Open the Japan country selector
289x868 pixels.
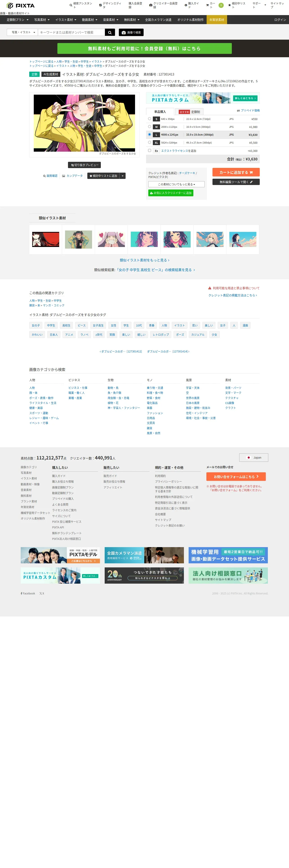tap(254, 458)
